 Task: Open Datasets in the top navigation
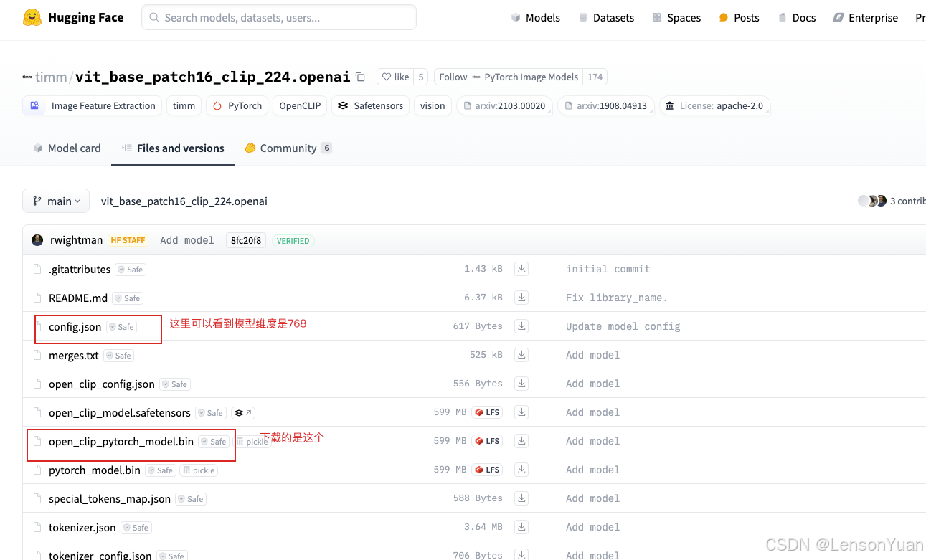(606, 17)
